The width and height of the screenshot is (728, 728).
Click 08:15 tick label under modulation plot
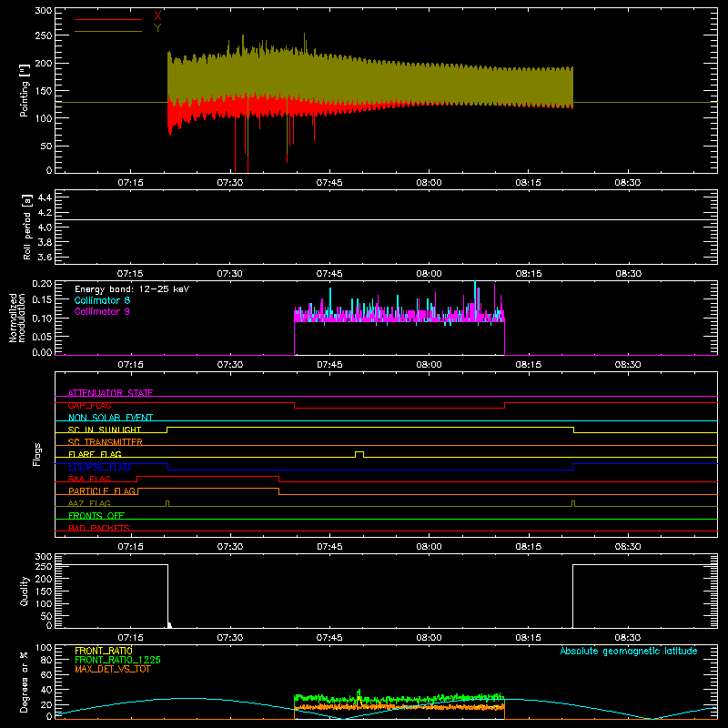click(x=529, y=365)
